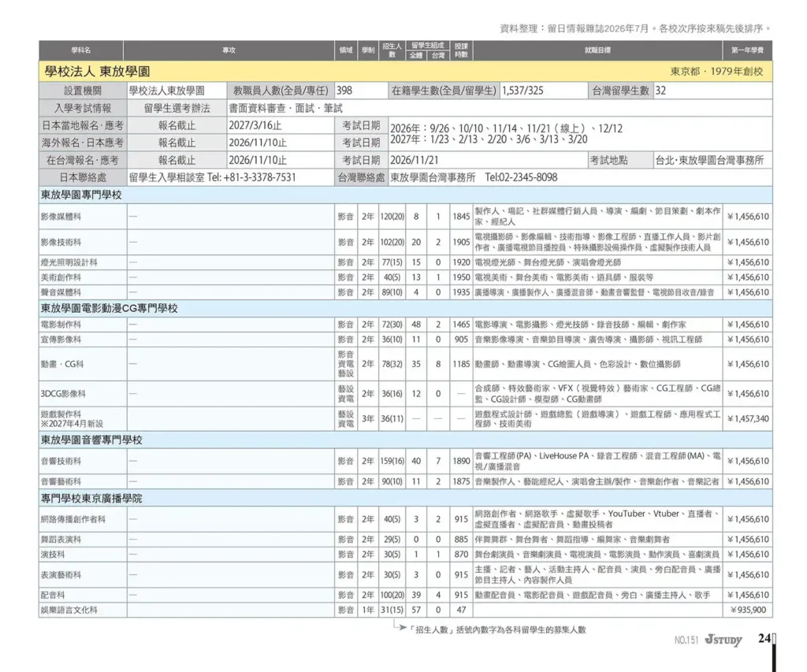Click the course hours value 1845
This screenshot has width=807, height=672.
461,217
